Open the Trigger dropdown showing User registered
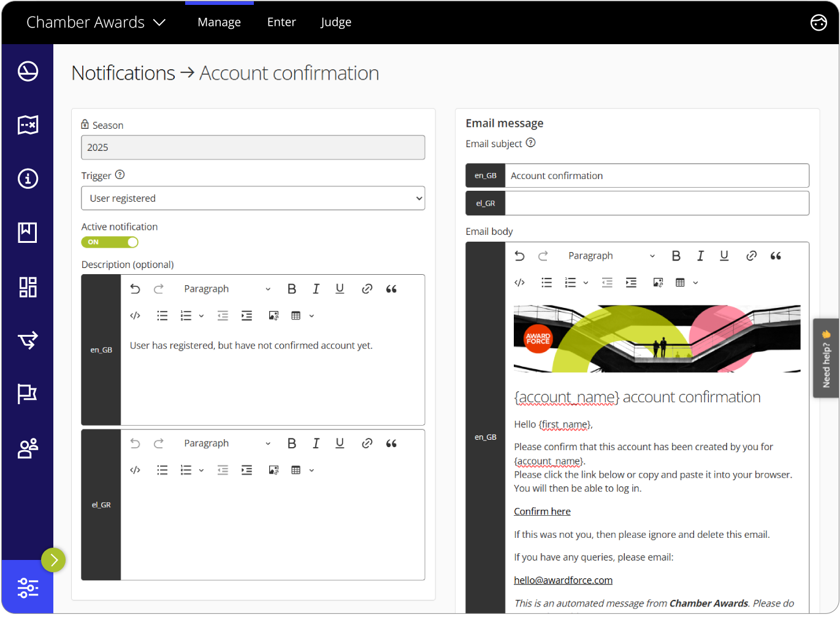 [x=253, y=198]
